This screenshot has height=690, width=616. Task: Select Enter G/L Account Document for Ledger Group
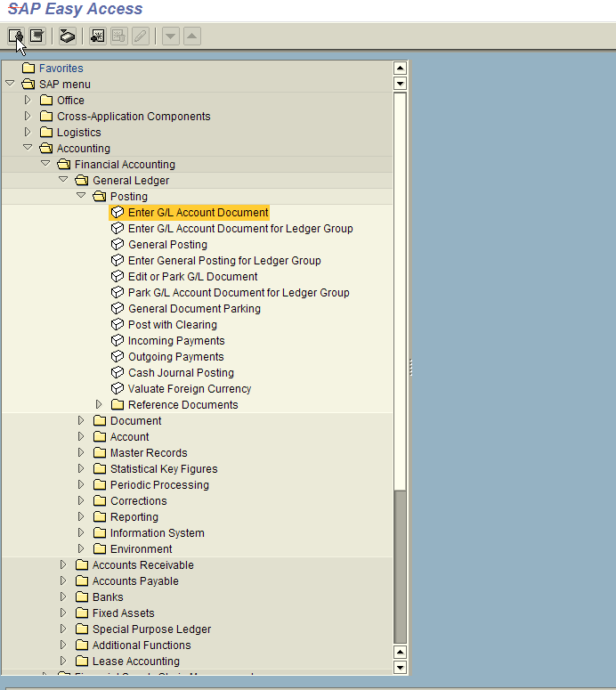point(240,229)
